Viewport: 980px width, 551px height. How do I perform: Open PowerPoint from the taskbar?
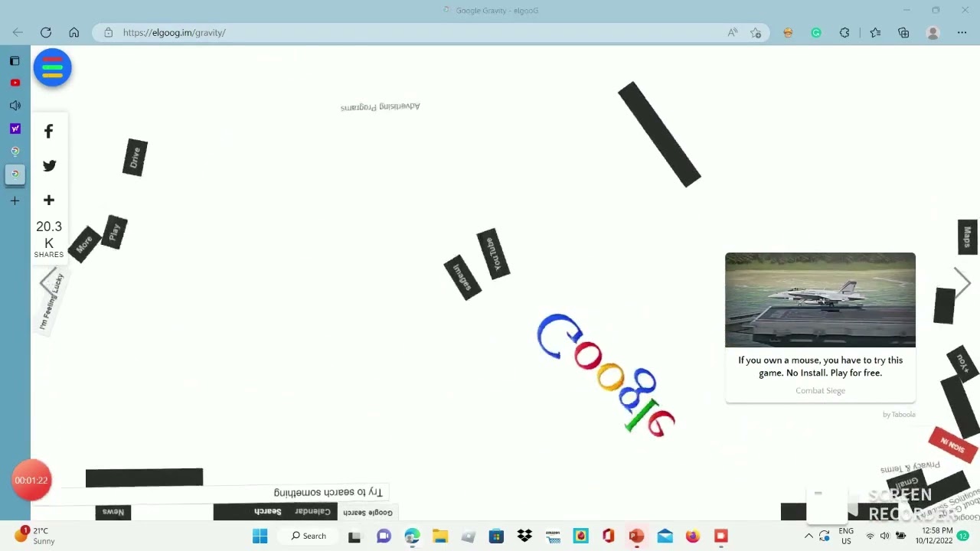coord(636,536)
